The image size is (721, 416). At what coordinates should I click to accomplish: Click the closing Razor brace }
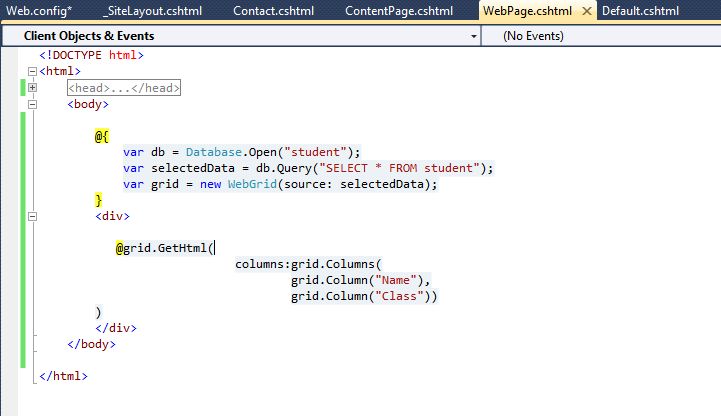98,200
